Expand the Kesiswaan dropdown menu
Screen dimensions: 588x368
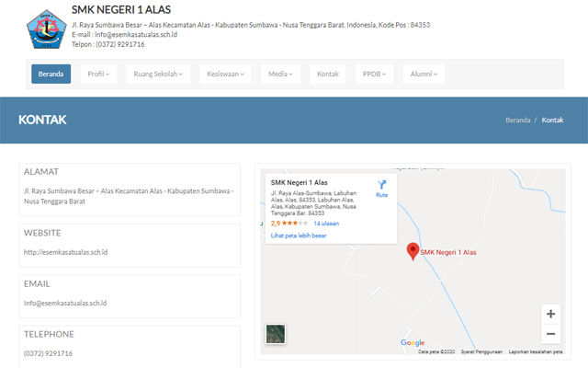pos(225,74)
